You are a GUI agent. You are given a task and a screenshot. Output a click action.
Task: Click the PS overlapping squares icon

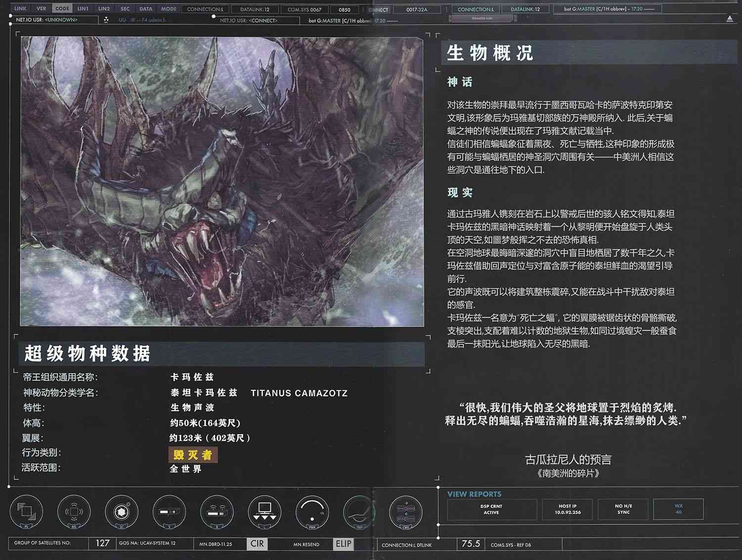click(x=26, y=511)
